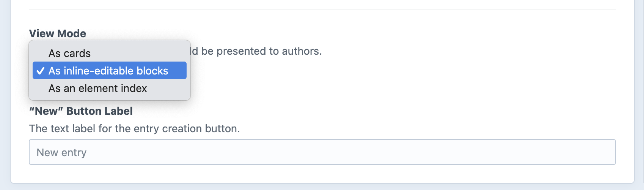The height and width of the screenshot is (190, 644).
Task: Click the light blue background at the right edge
Action: coord(639,95)
